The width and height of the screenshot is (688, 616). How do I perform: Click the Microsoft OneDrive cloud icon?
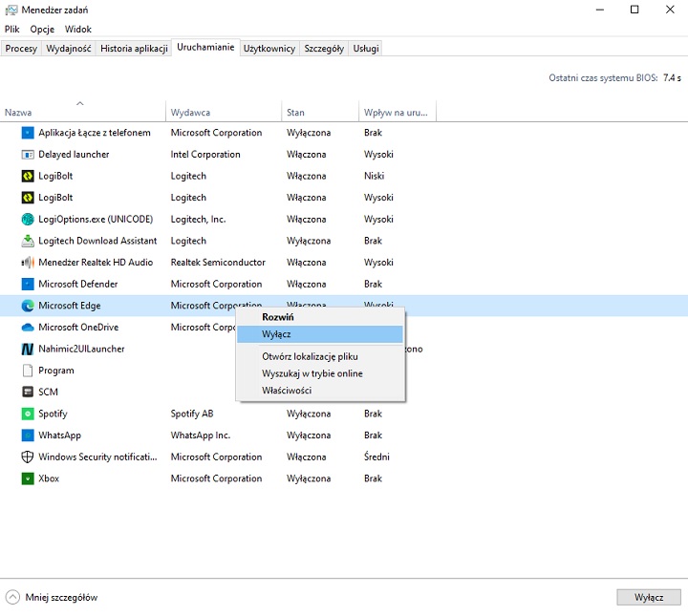pyautogui.click(x=28, y=328)
